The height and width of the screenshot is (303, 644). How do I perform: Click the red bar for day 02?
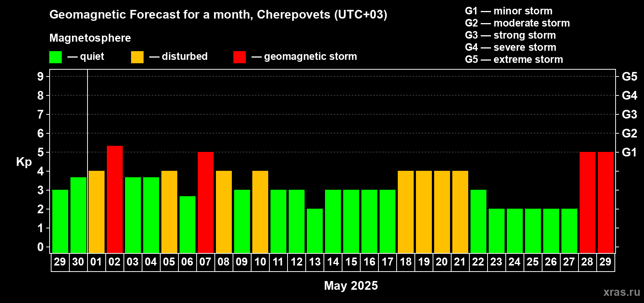[115, 199]
